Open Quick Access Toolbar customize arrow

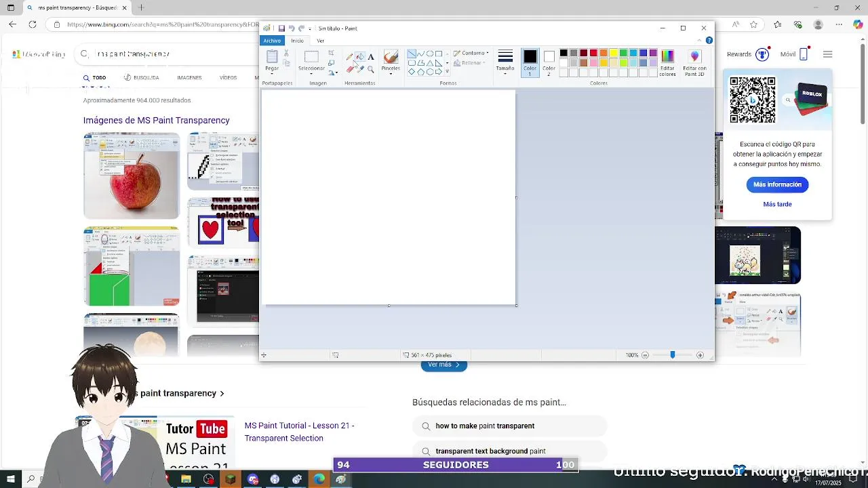[310, 28]
